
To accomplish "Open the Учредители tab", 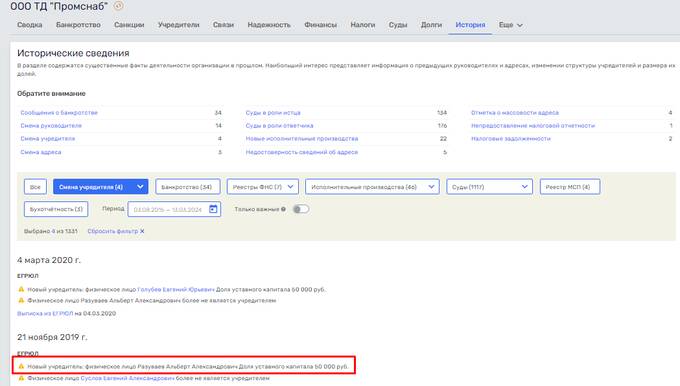I will pyautogui.click(x=179, y=25).
